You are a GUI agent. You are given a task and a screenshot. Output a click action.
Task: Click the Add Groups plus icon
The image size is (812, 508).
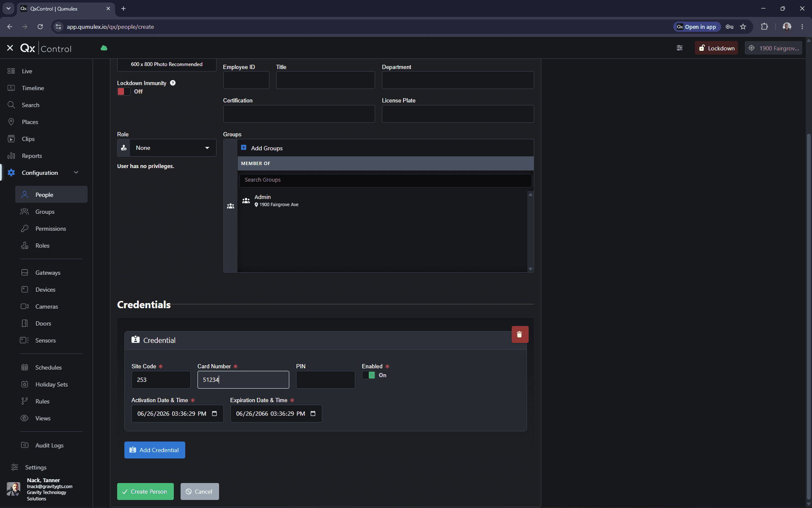244,148
